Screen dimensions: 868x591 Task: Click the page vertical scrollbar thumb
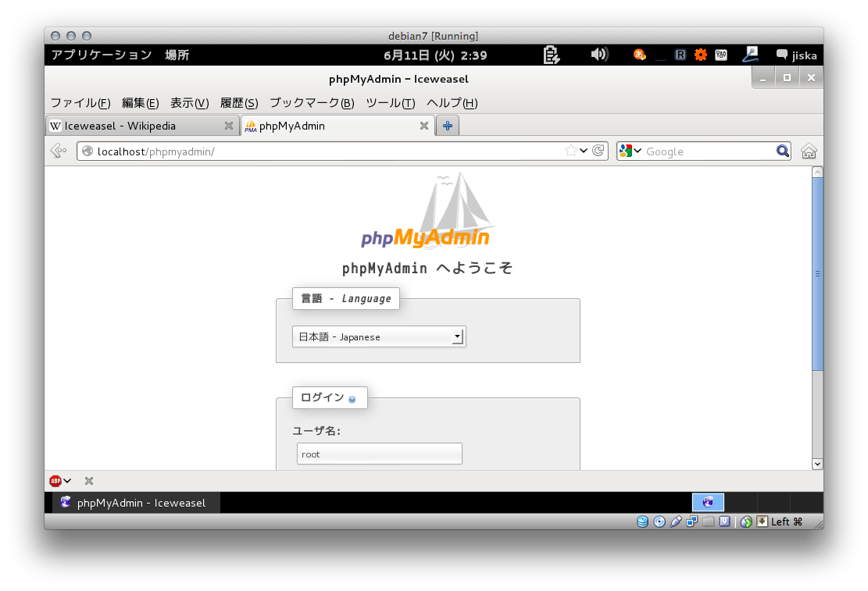click(817, 274)
